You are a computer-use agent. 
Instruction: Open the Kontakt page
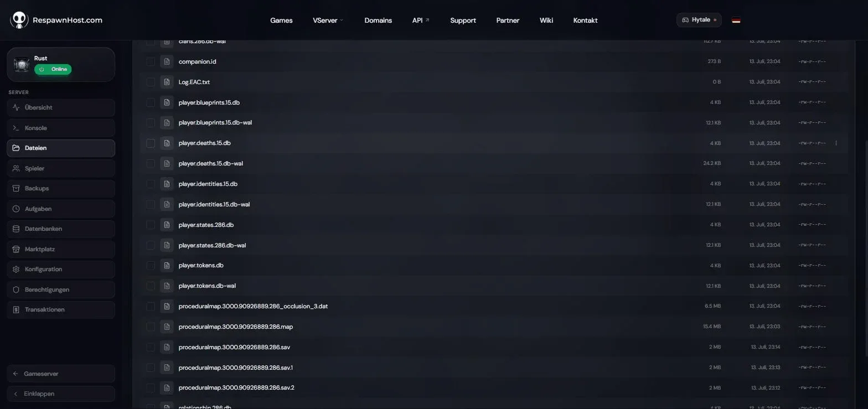click(x=585, y=20)
